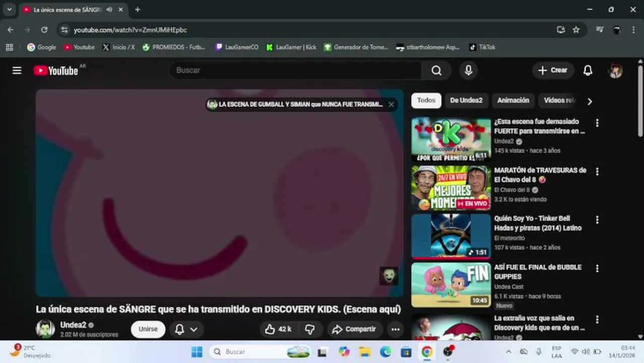Image resolution: width=644 pixels, height=363 pixels.
Task: Open new browser tab
Action: tap(138, 10)
